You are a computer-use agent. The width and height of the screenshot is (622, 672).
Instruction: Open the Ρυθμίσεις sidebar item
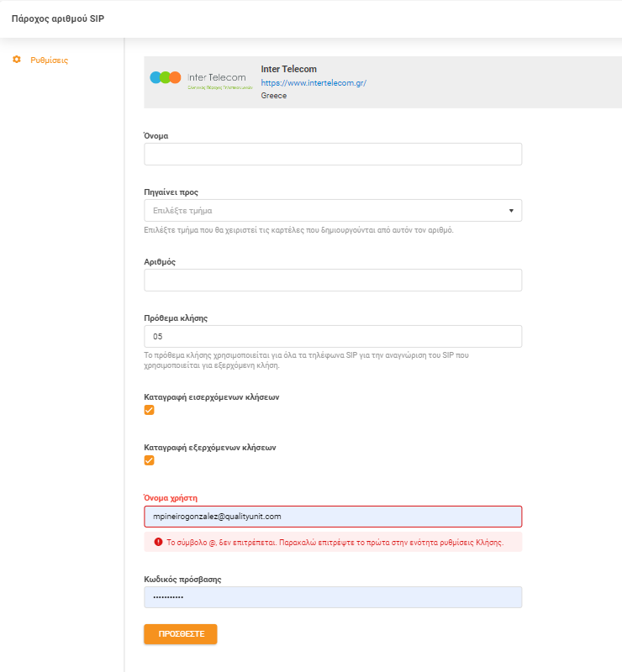49,60
